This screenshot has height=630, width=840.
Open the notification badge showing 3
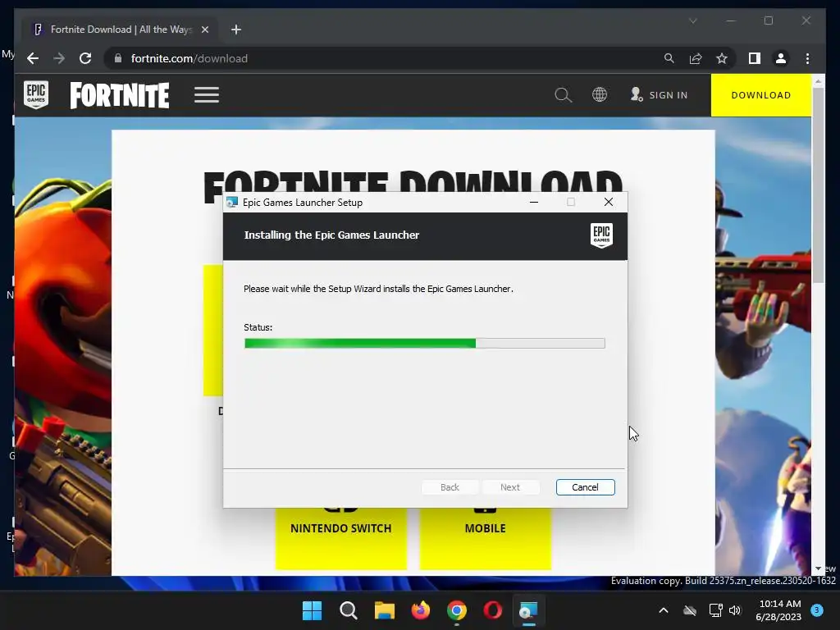817,609
